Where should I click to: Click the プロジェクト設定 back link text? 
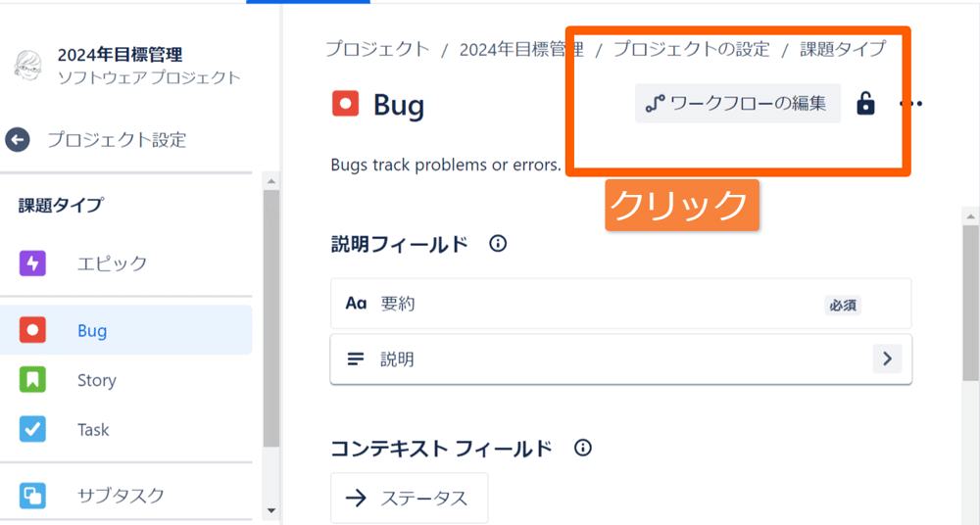[117, 139]
